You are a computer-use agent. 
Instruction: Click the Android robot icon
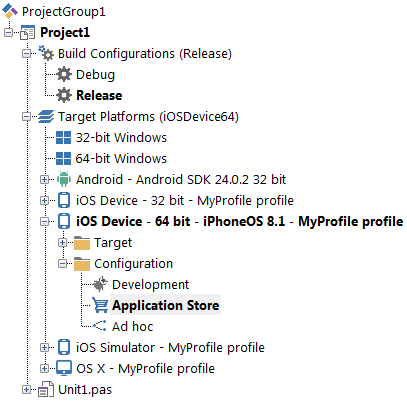[x=64, y=179]
